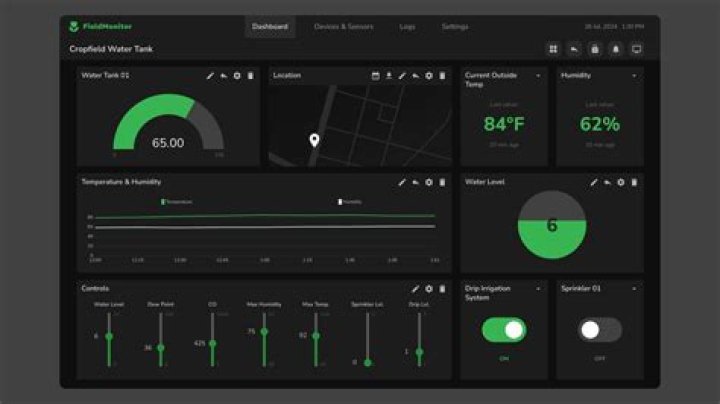This screenshot has width=720, height=404.
Task: Share the Location widget
Action: tap(416, 76)
